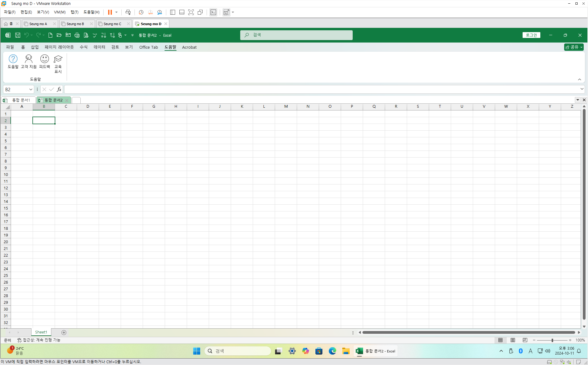Expand the Name Box dropdown arrow
Screen dimensions: 588x365
coord(31,89)
